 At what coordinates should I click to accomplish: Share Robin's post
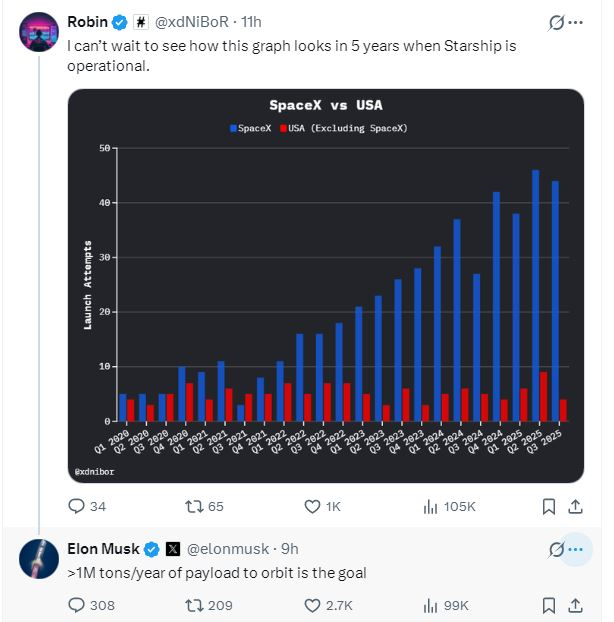[575, 507]
